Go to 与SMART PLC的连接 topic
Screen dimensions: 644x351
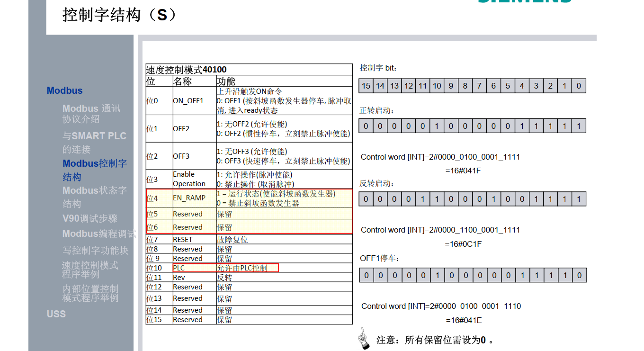[94, 142]
